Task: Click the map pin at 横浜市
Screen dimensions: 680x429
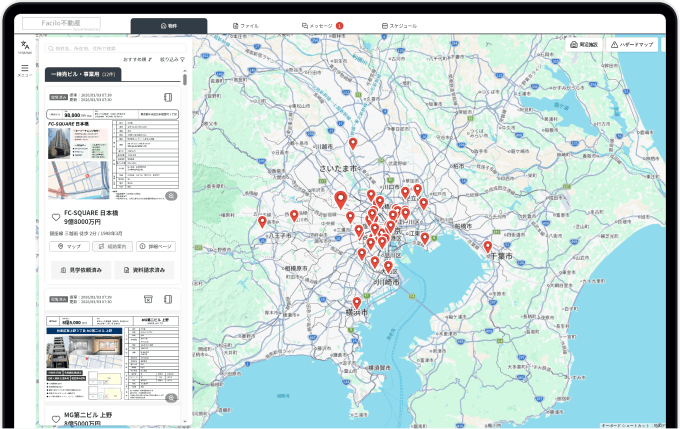Action: 357,303
